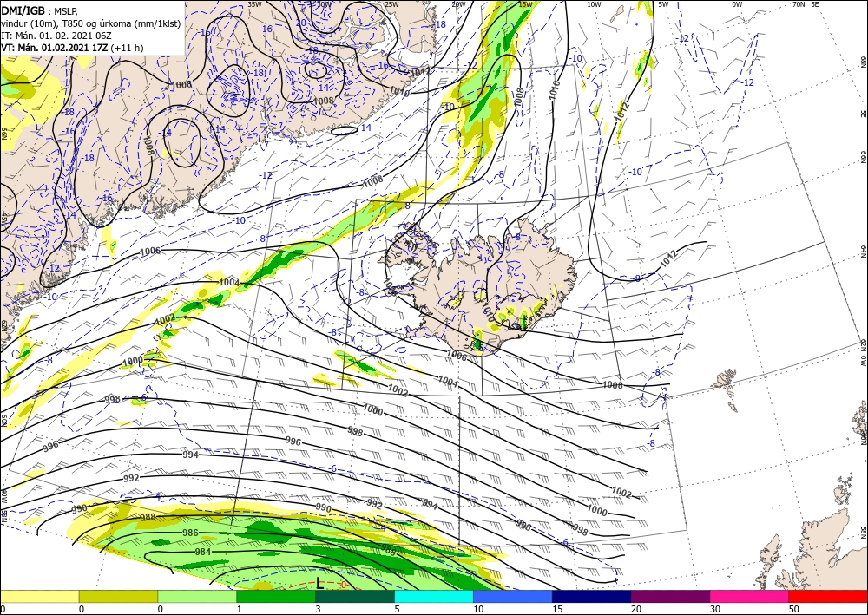
Task: Click the legend value '15'
Action: pyautogui.click(x=557, y=609)
